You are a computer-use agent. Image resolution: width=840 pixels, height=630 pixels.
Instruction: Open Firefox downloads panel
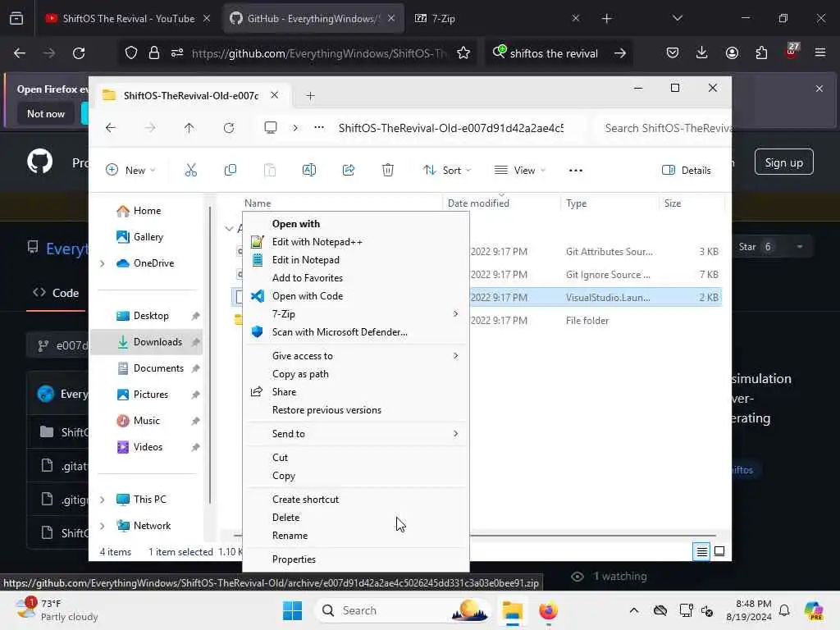pyautogui.click(x=702, y=52)
